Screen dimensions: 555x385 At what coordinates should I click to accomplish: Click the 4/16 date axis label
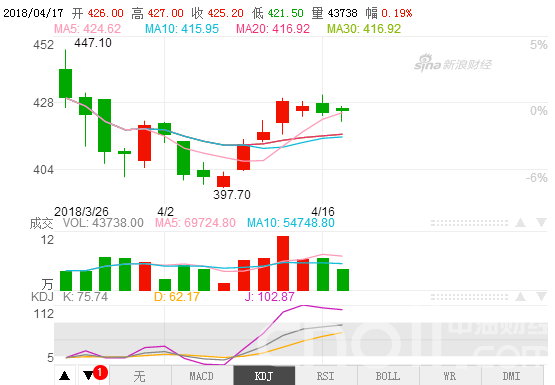pyautogui.click(x=323, y=212)
